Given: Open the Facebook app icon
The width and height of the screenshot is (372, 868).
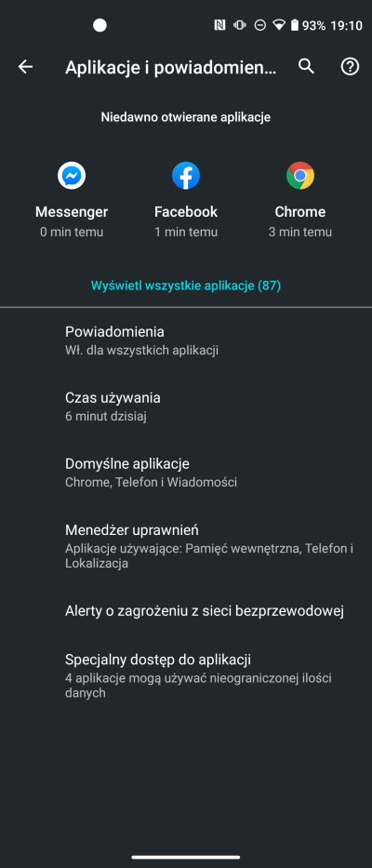Looking at the screenshot, I should click(185, 176).
